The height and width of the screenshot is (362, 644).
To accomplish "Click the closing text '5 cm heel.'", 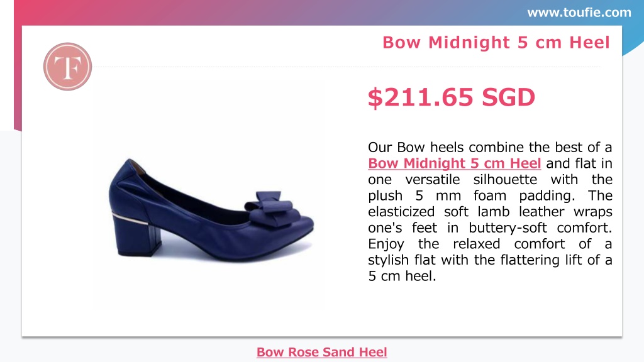I will point(402,277).
